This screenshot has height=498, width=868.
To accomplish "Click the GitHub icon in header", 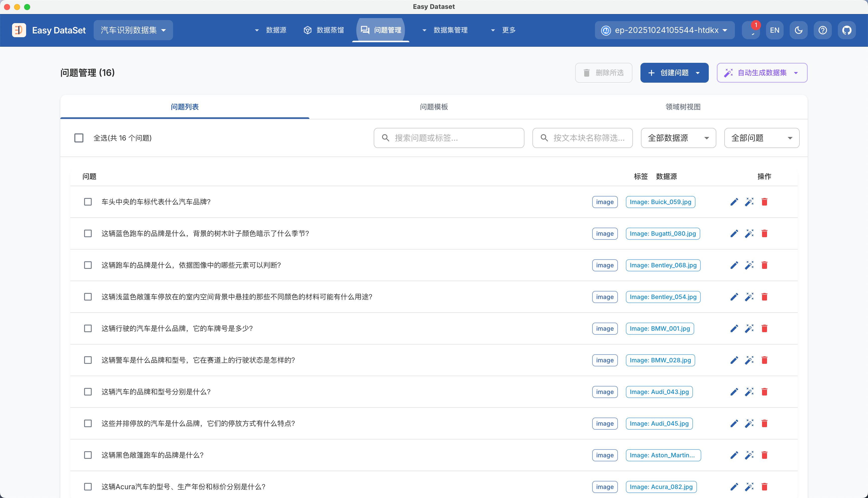I will 846,30.
